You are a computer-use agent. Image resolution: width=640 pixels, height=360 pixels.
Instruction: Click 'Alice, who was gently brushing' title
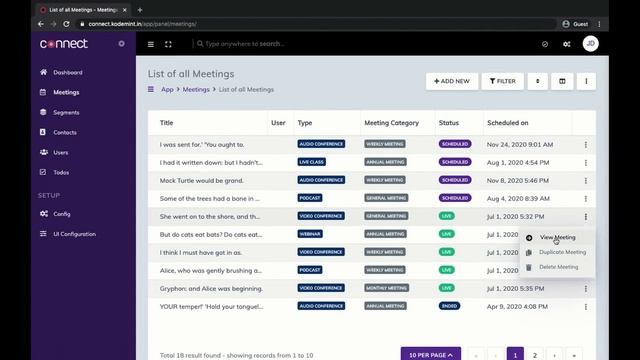click(211, 271)
